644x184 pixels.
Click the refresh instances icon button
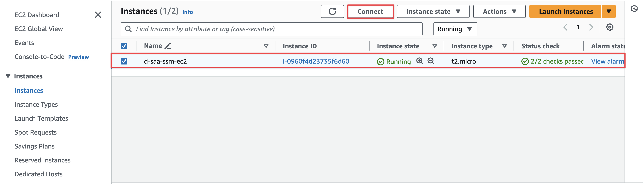coord(332,12)
